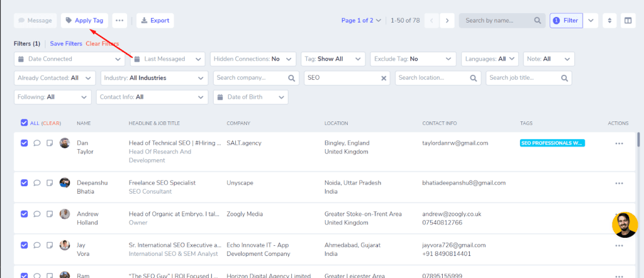
Task: Go to next page using right arrow
Action: 447,21
